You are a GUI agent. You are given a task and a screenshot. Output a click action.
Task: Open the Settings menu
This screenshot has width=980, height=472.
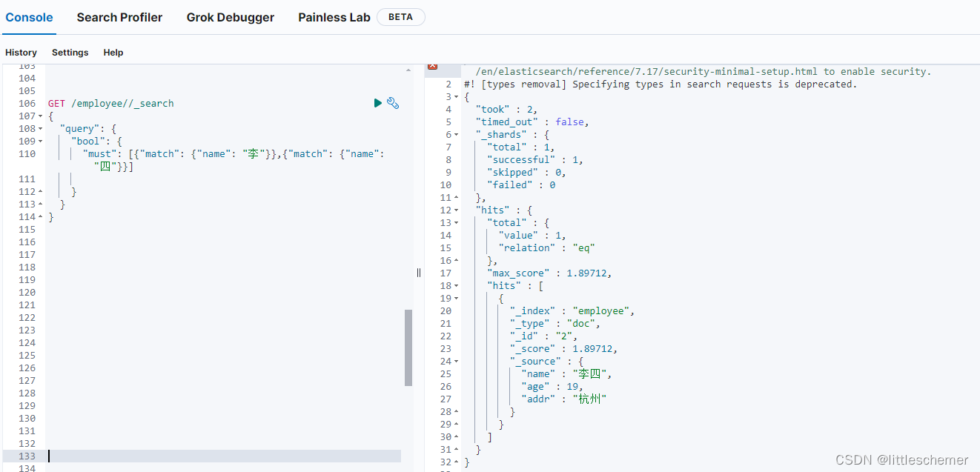(x=70, y=52)
